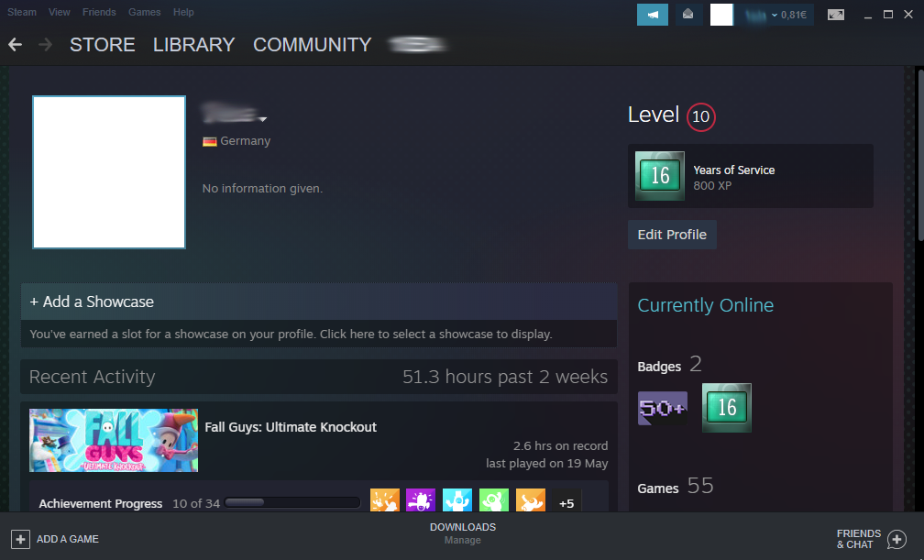Click the Years of Service 16 badge icon
Image resolution: width=924 pixels, height=560 pixels.
click(x=660, y=176)
